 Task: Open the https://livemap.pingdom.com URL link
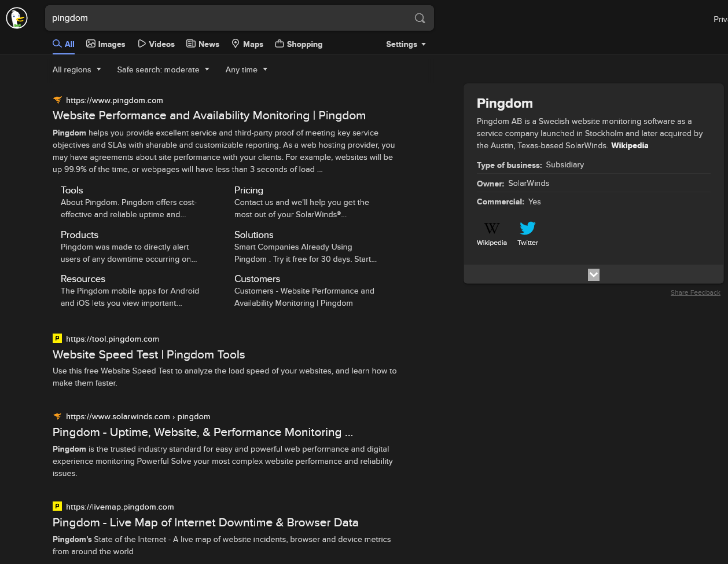[120, 507]
